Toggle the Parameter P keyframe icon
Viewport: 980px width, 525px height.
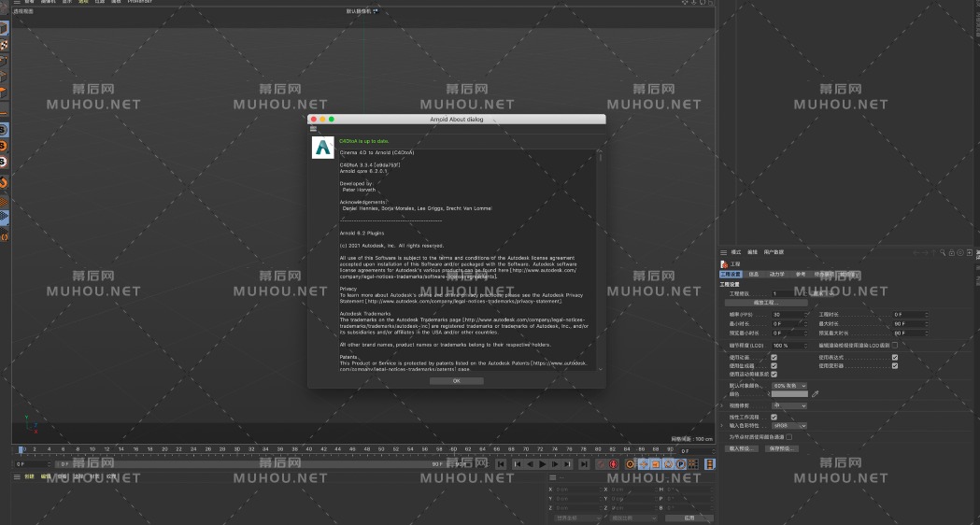click(x=681, y=464)
